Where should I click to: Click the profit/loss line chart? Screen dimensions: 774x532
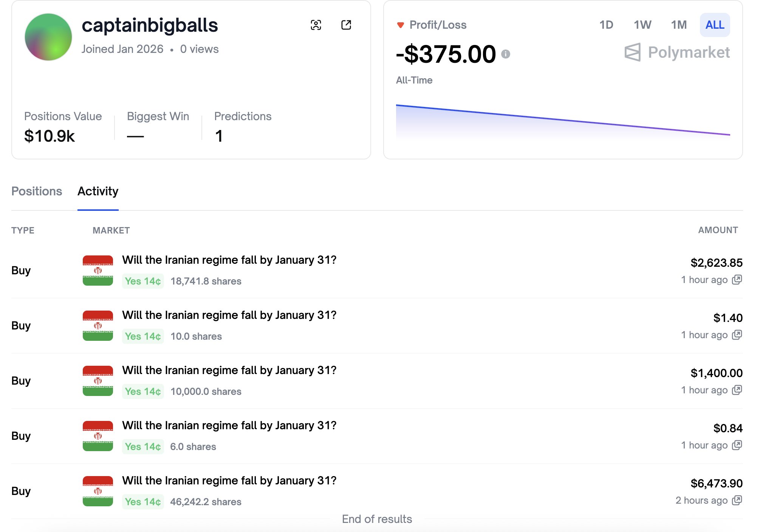coord(563,121)
